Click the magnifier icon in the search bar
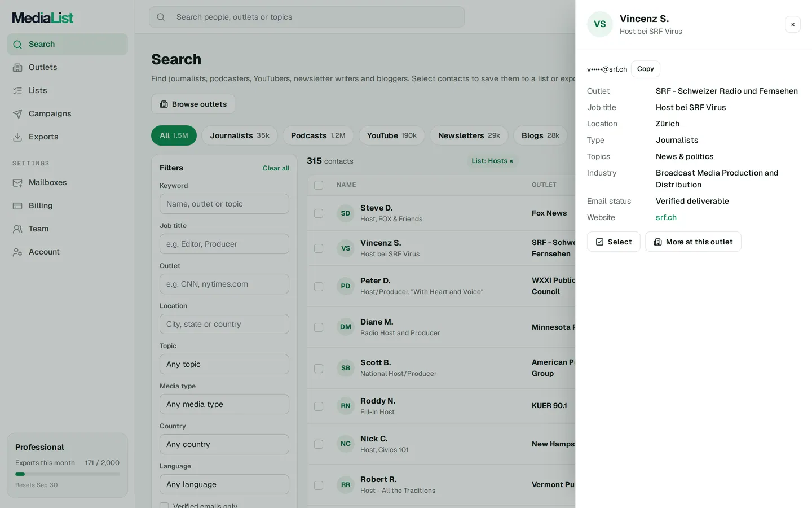 pyautogui.click(x=161, y=17)
